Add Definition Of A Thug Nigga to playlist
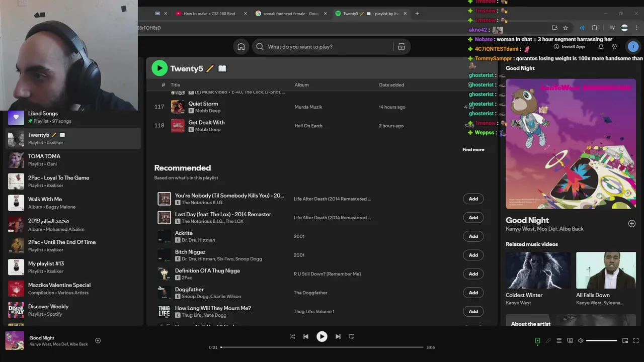644x362 pixels. tap(473, 274)
